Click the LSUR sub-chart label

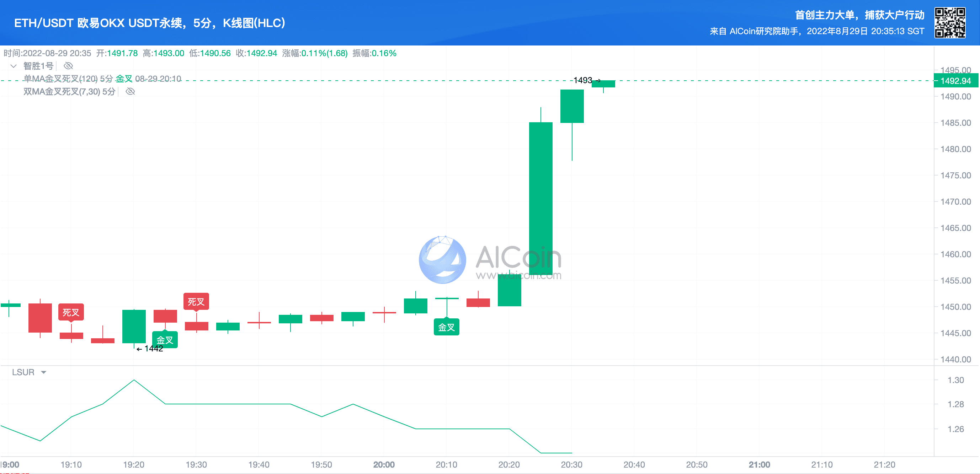[23, 372]
